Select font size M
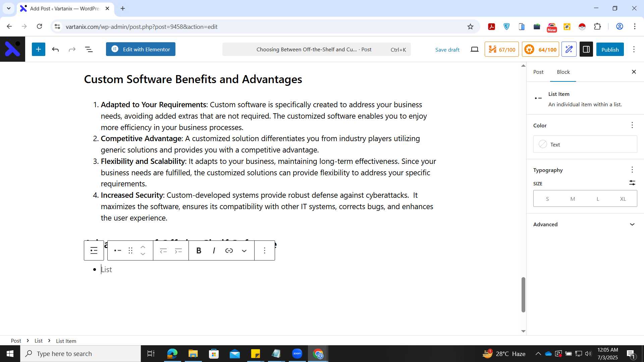The height and width of the screenshot is (362, 644). (x=573, y=199)
